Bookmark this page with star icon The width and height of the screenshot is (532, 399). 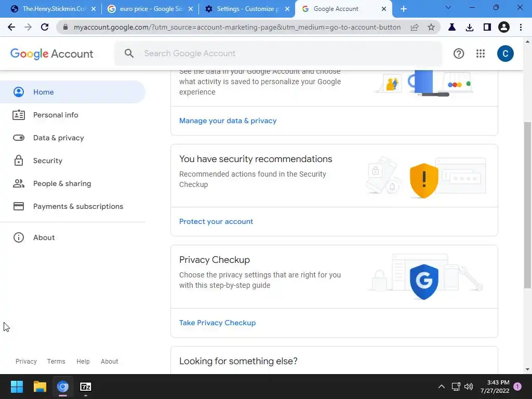tap(431, 27)
